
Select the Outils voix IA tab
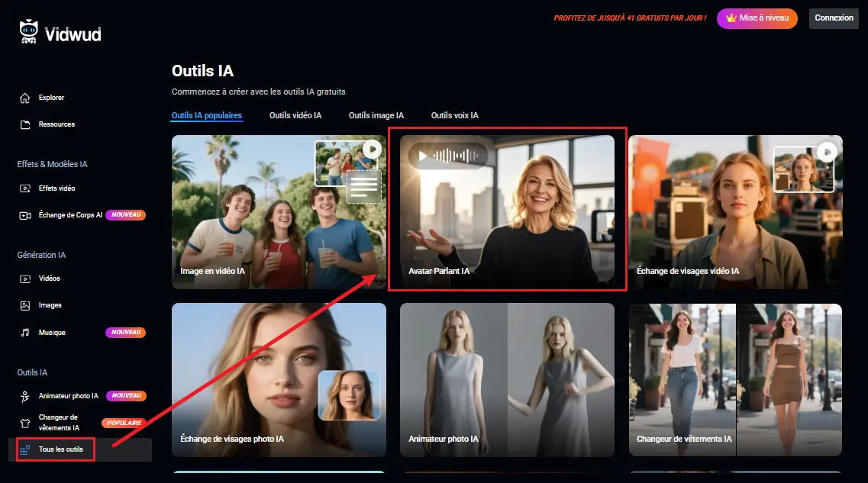454,116
